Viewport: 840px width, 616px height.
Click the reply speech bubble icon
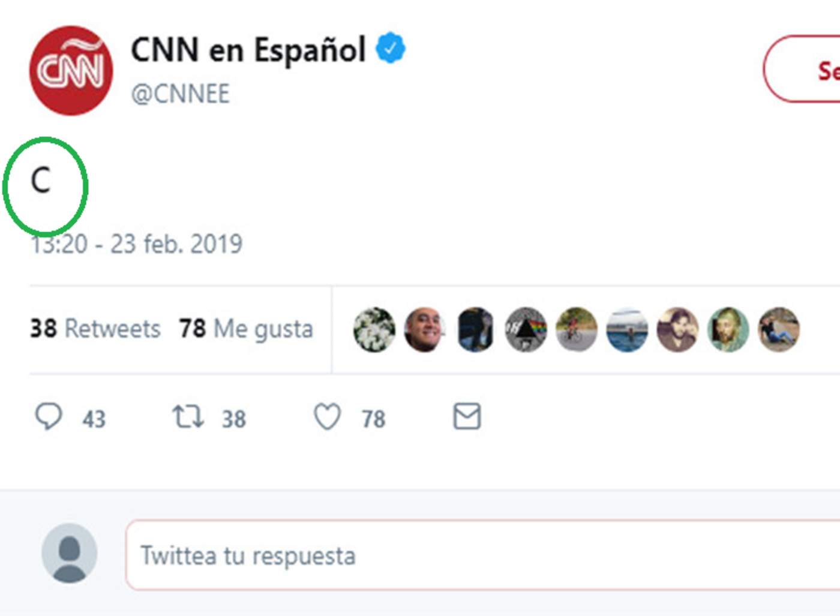pos(49,416)
